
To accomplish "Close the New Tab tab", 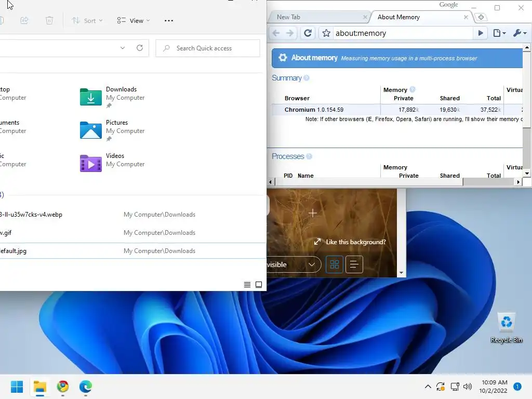I will pos(365,17).
